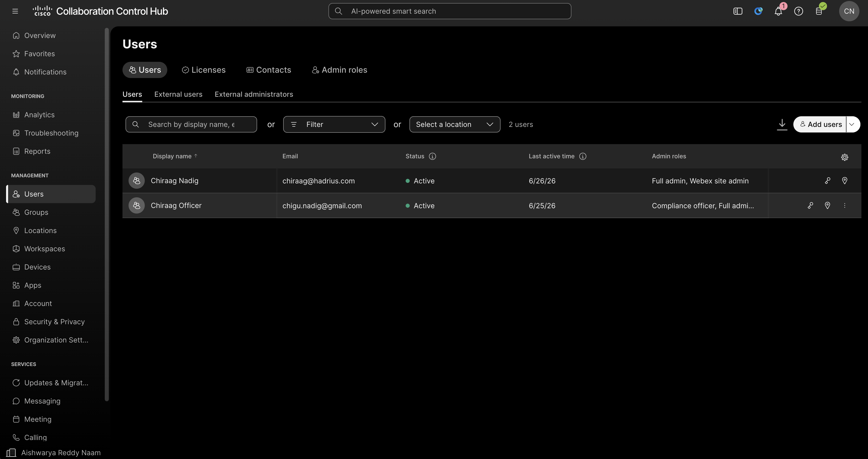Open Chiraag Nadig user details
This screenshot has width=868, height=459.
coord(175,181)
